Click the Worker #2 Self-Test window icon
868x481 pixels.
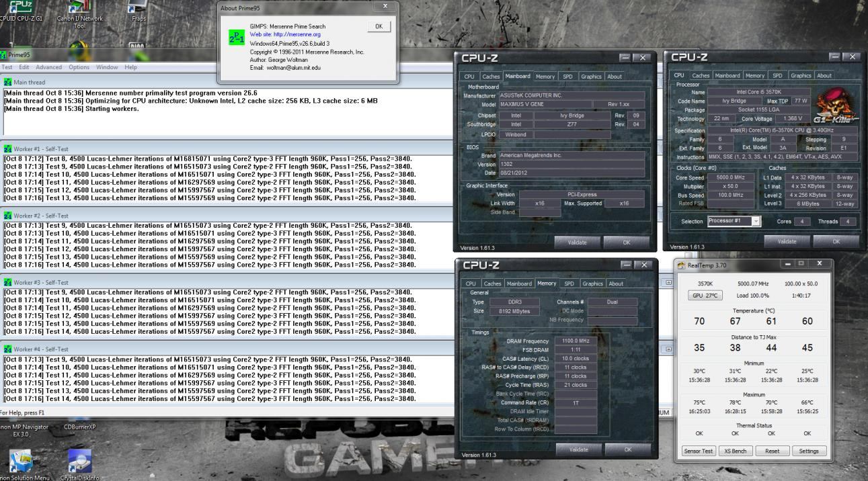7,216
